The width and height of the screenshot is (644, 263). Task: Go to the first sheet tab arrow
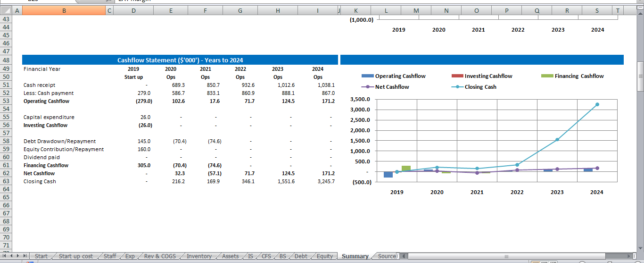[x=5, y=256]
